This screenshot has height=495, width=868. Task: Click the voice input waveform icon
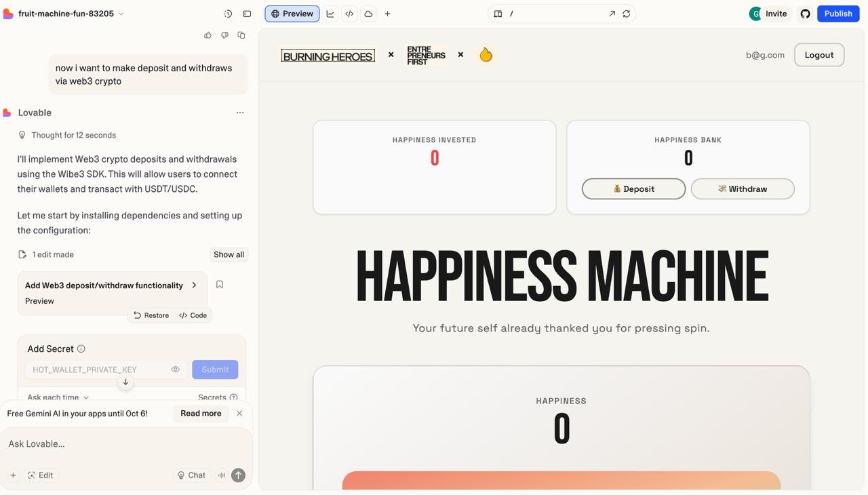pyautogui.click(x=221, y=475)
